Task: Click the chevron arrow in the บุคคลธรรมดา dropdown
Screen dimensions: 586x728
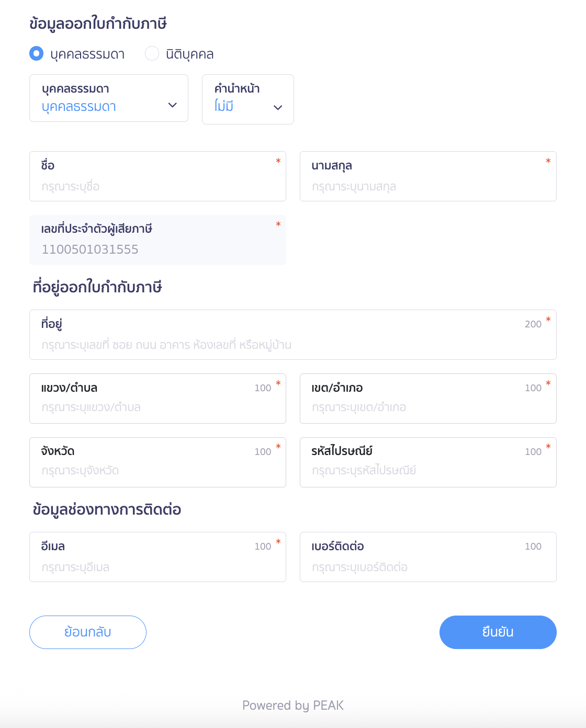Action: [172, 105]
